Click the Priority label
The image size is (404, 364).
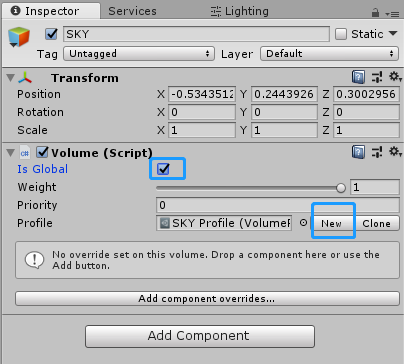[37, 205]
